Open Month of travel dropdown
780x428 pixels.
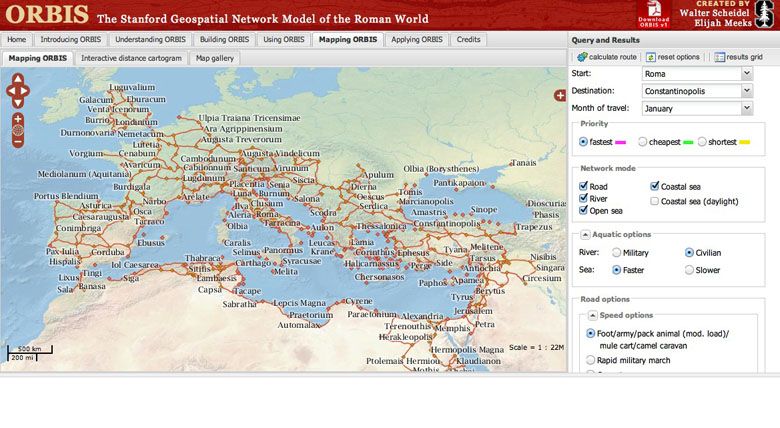(746, 108)
